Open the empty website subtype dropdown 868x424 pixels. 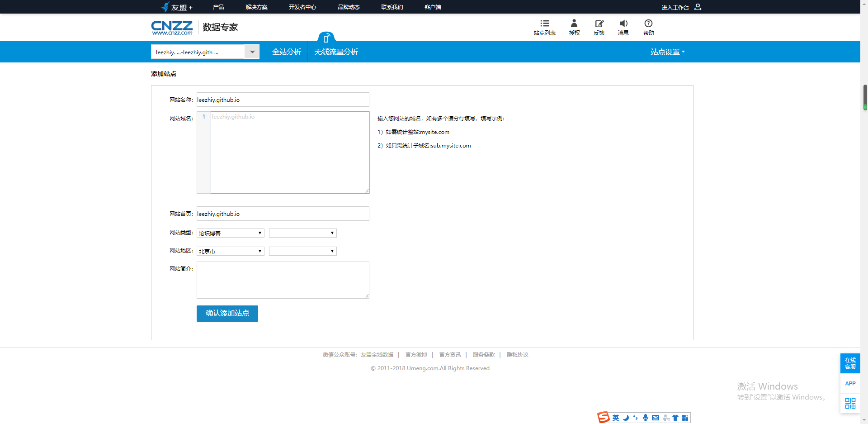[x=302, y=233]
